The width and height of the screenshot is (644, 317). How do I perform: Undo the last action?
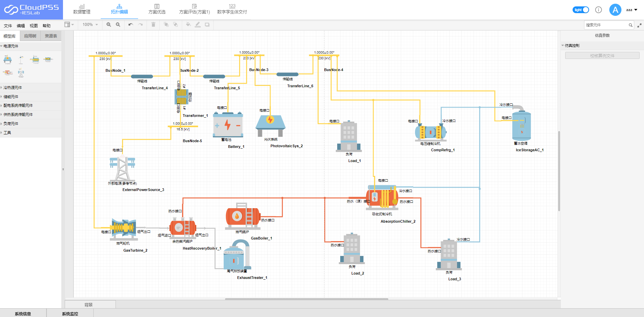click(131, 25)
